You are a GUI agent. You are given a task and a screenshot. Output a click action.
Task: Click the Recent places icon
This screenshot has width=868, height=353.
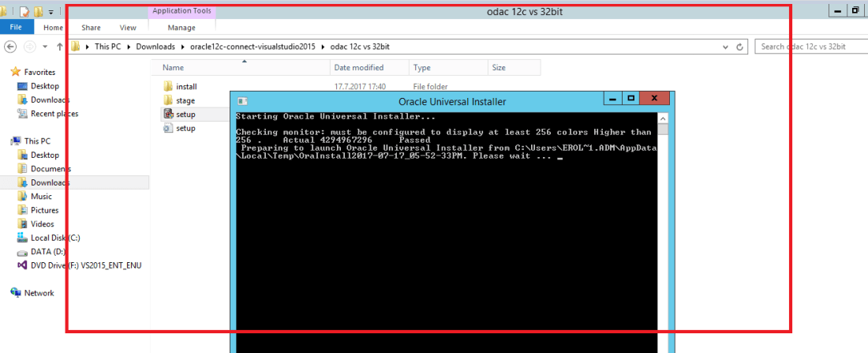[22, 114]
